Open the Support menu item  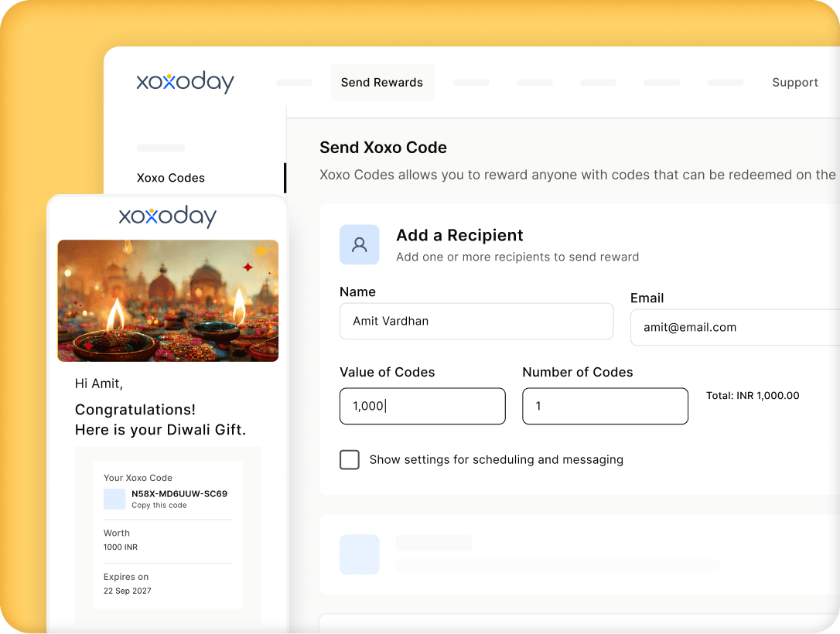pyautogui.click(x=794, y=83)
